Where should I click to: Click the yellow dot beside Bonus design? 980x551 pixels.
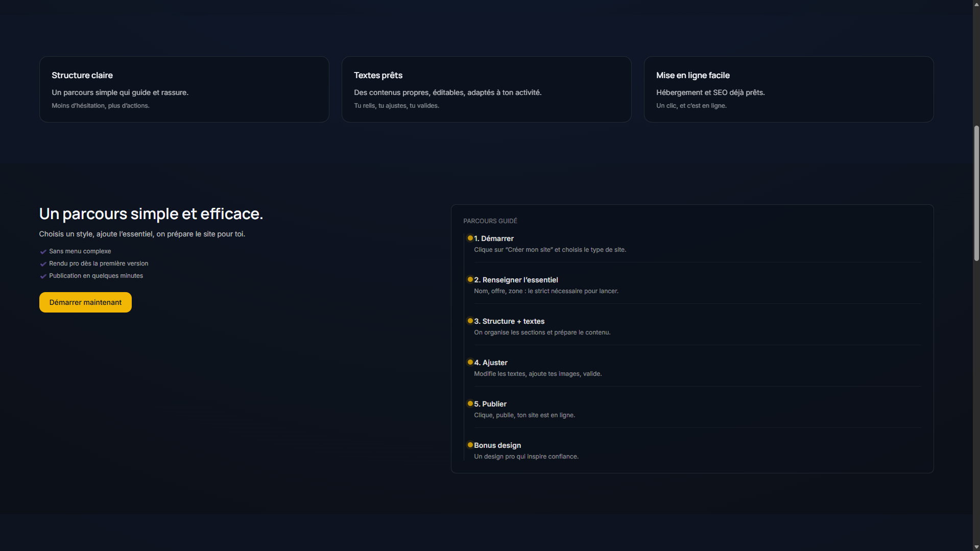click(x=470, y=445)
